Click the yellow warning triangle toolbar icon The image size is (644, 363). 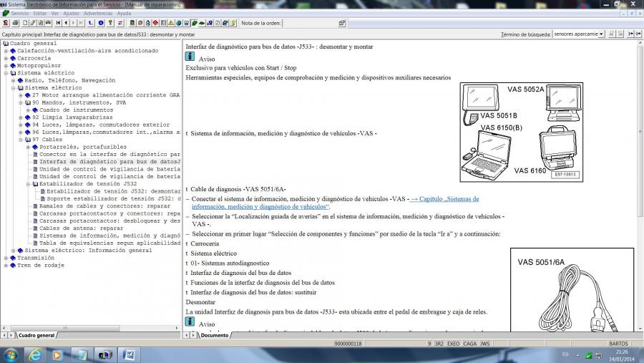point(171,23)
